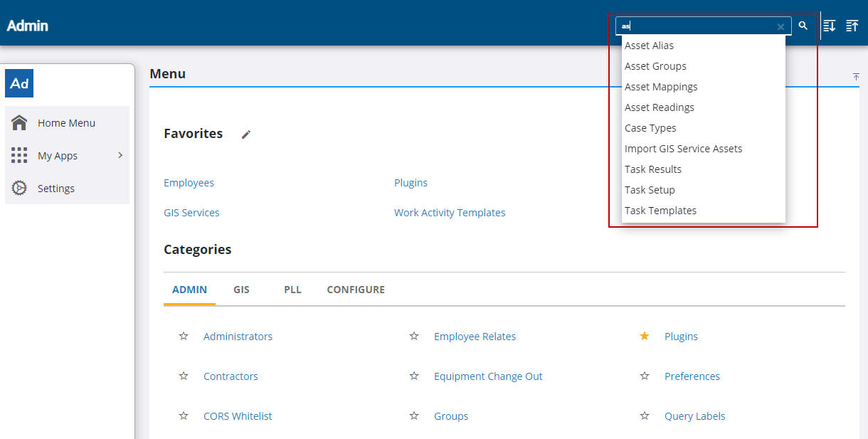Unfavorite Plugins by clicking its star
The width and height of the screenshot is (868, 439).
coord(644,336)
